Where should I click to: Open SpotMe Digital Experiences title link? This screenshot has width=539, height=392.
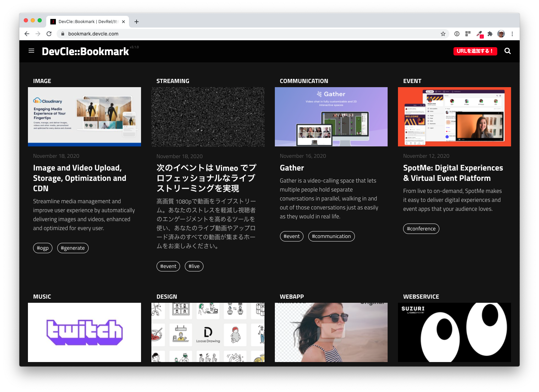(x=453, y=173)
